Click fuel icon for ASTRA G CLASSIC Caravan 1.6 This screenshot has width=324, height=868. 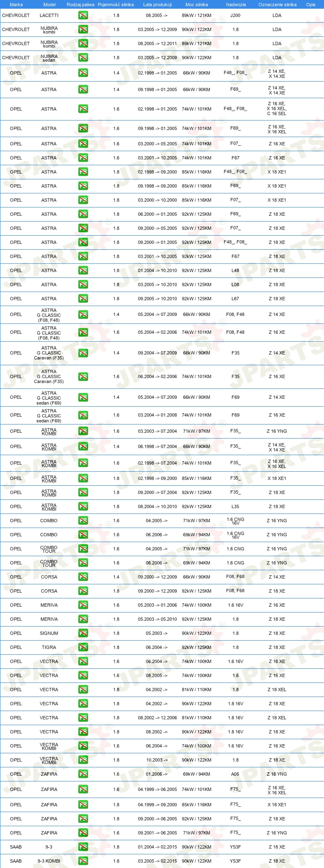[83, 376]
